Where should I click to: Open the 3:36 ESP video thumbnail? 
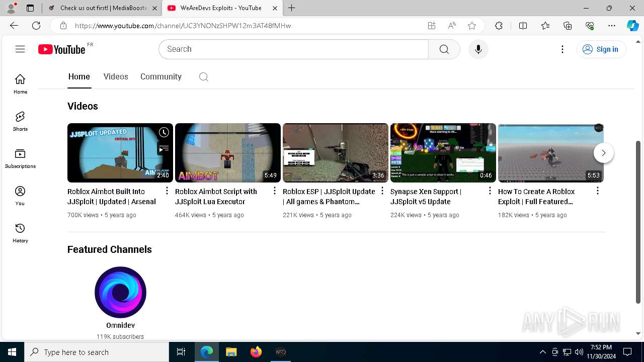[336, 153]
